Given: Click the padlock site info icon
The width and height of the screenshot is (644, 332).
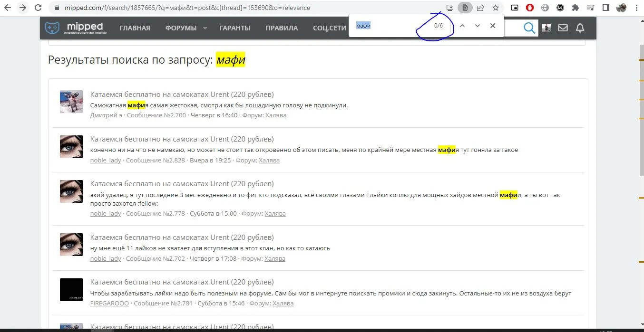Looking at the screenshot, I should pos(57,8).
